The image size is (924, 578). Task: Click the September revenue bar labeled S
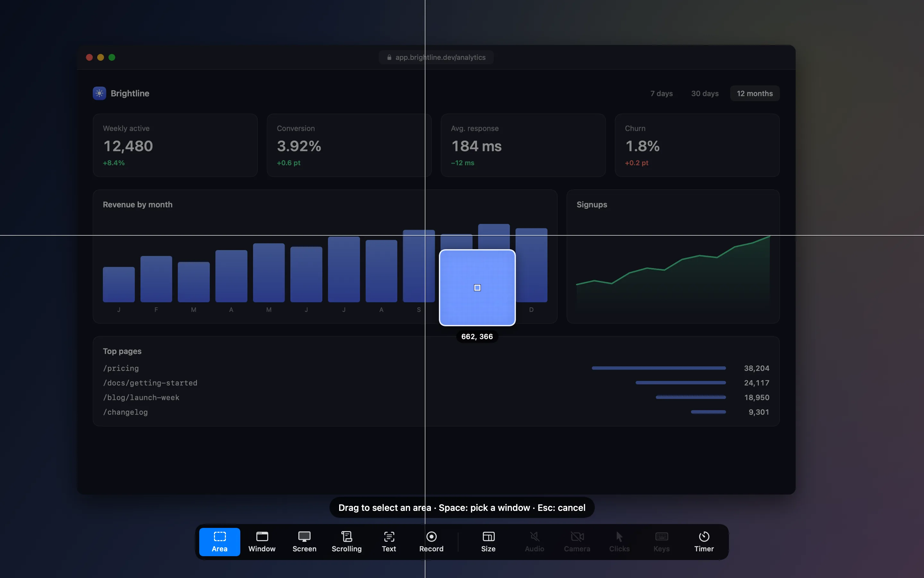[419, 266]
